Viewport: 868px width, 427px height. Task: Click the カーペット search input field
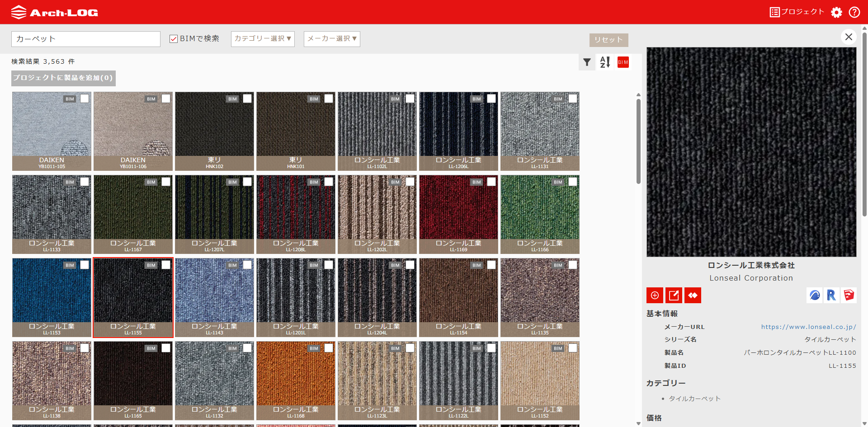click(86, 39)
